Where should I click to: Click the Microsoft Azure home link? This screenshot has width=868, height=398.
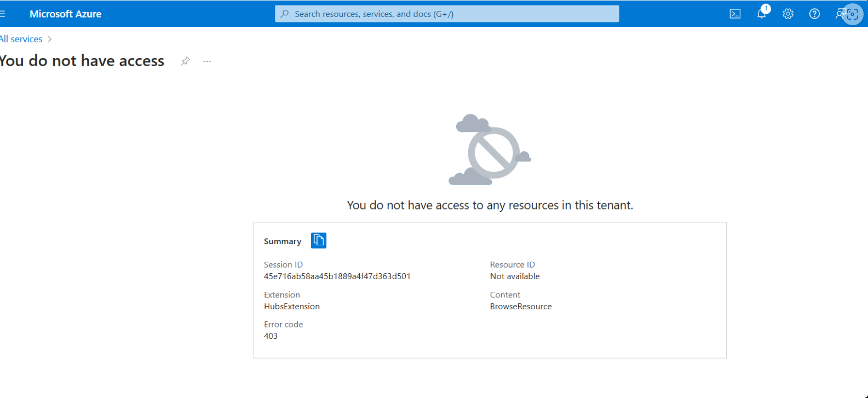coord(66,14)
